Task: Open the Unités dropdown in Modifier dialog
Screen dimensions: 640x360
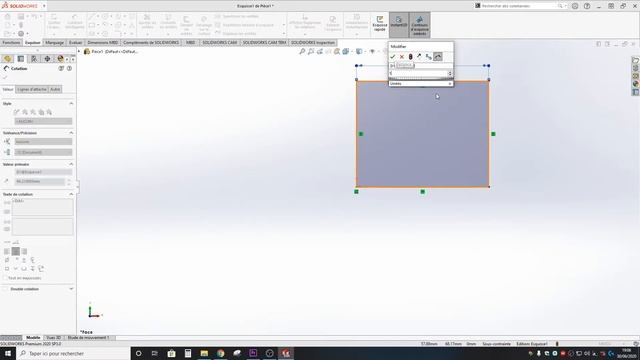Action: pos(421,83)
